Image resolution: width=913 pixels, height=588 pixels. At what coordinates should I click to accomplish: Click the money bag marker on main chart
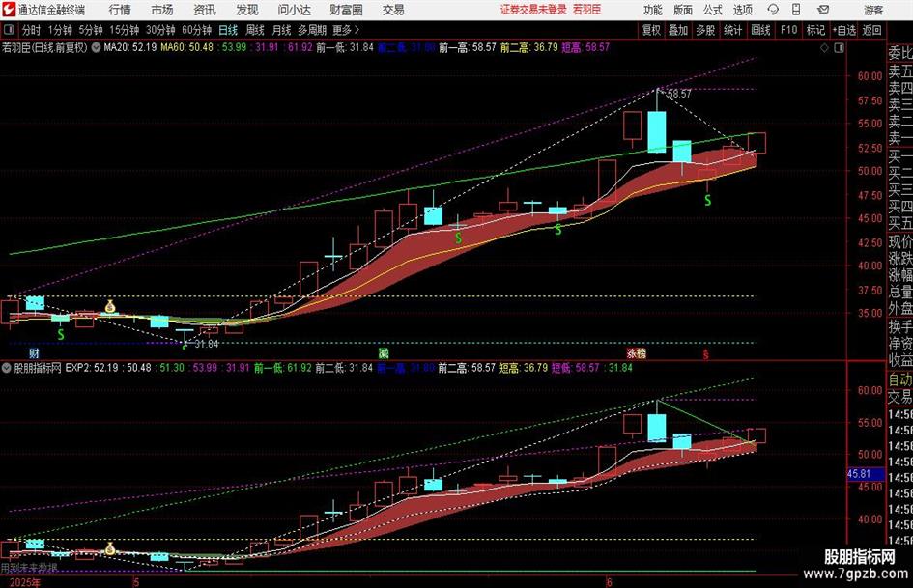pos(110,306)
